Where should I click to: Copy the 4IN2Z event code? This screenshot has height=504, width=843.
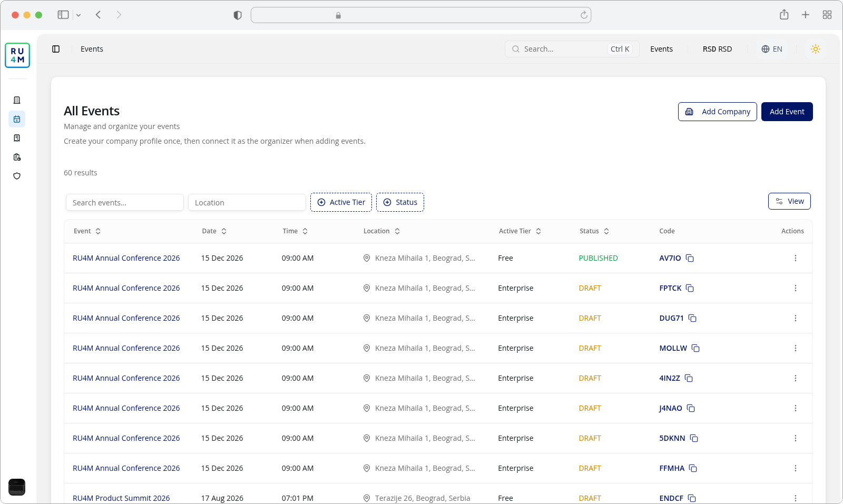click(x=689, y=378)
